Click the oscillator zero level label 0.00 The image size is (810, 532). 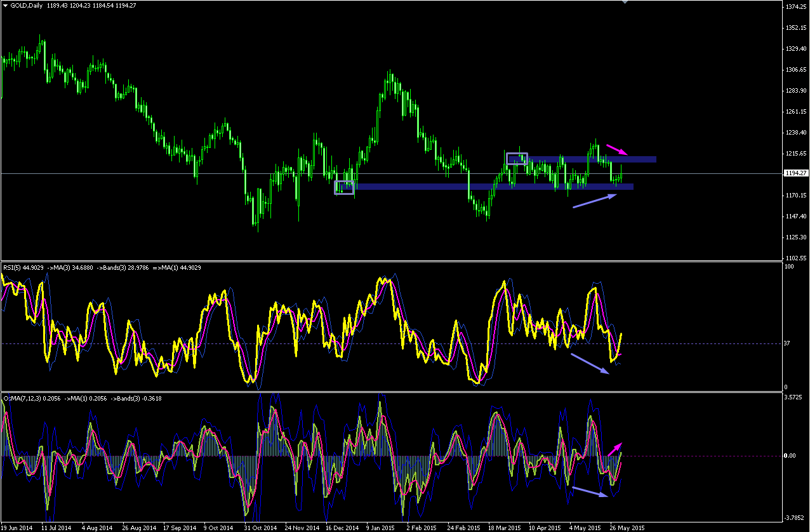[x=791, y=456]
